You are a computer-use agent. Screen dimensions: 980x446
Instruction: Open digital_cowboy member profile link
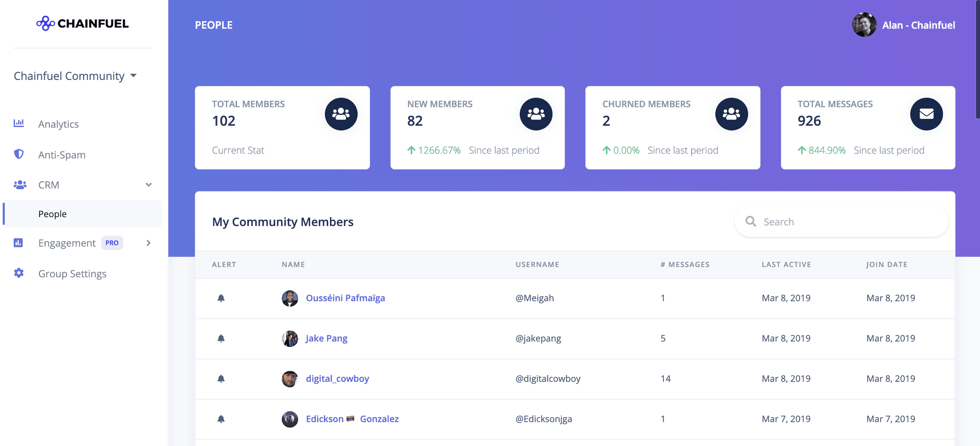click(x=337, y=379)
